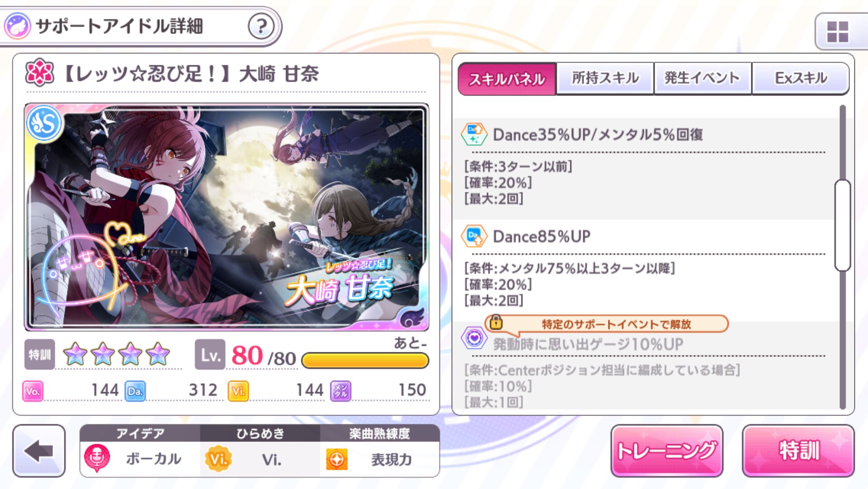Screen dimensions: 868x489
Task: Tap the song mastery target icon
Action: 337,460
